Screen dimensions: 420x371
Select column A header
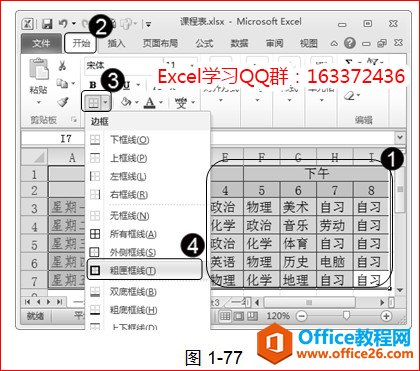(67, 157)
